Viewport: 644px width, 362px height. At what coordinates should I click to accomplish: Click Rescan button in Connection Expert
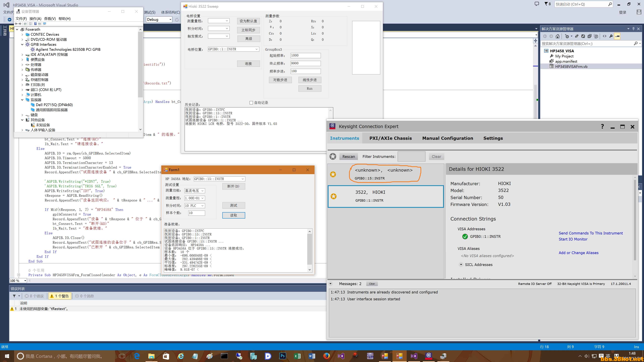pyautogui.click(x=348, y=157)
